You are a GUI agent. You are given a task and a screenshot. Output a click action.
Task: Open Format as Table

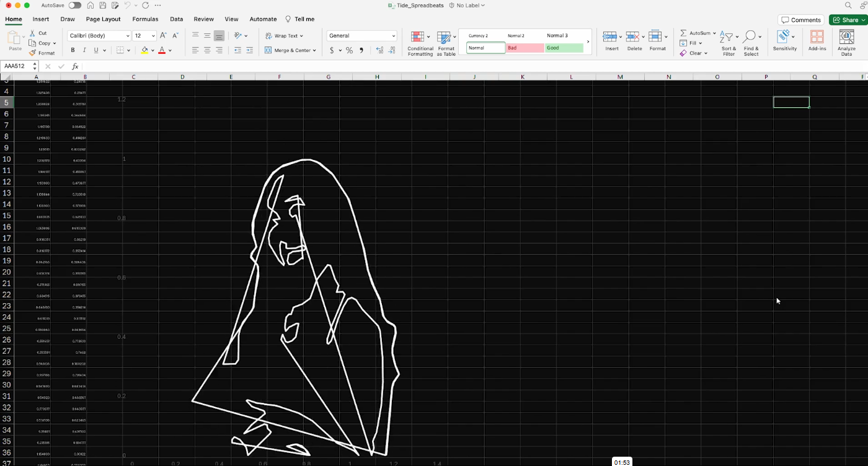tap(446, 43)
